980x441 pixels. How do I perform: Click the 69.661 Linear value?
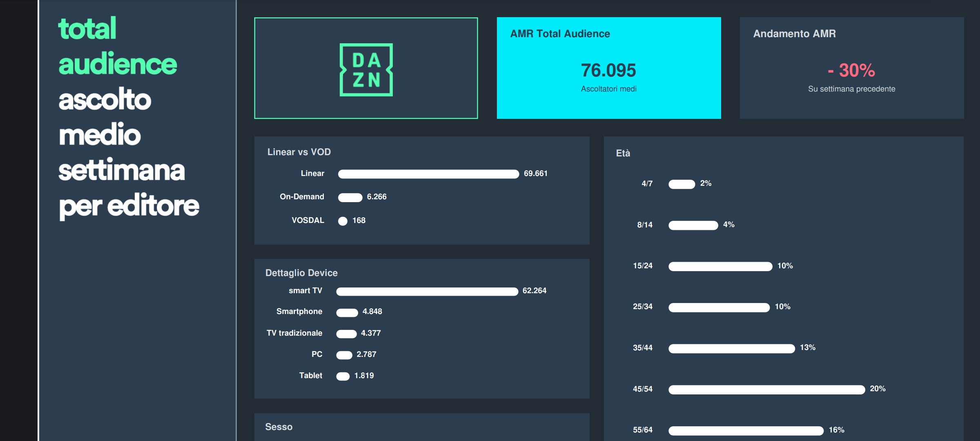pyautogui.click(x=535, y=174)
